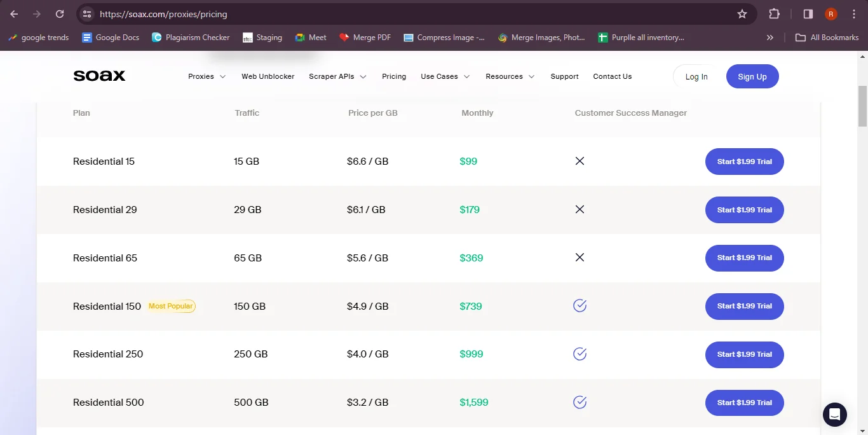The height and width of the screenshot is (435, 868).
Task: Go back with the browser back arrow
Action: pyautogui.click(x=14, y=14)
